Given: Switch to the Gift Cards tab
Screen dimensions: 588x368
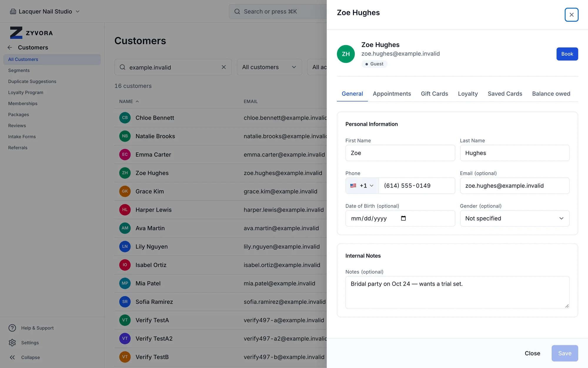Looking at the screenshot, I should pos(434,94).
